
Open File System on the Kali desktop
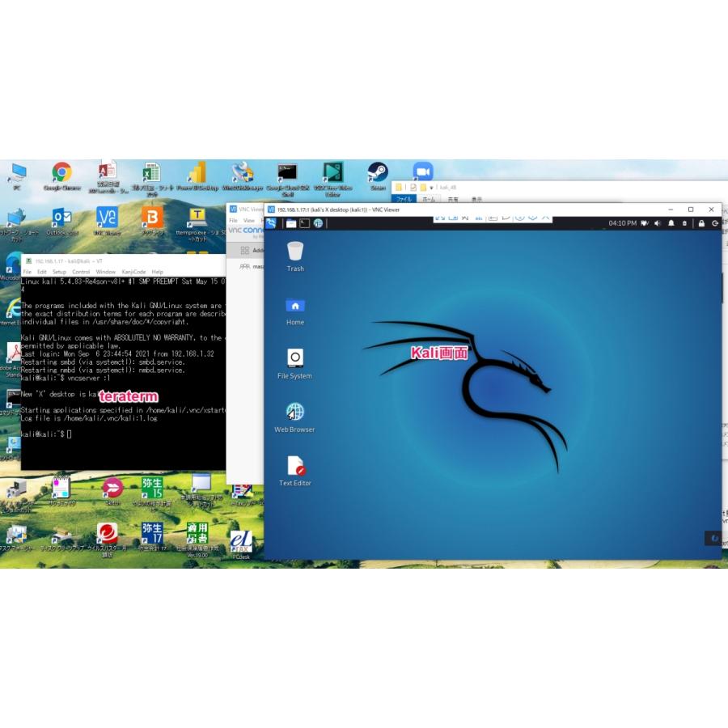pos(294,358)
